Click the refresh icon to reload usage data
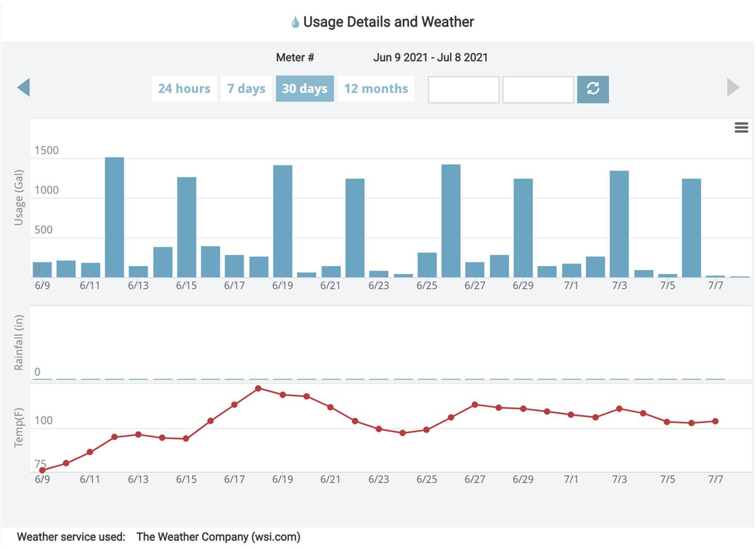This screenshot has height=549, width=756. click(x=592, y=88)
